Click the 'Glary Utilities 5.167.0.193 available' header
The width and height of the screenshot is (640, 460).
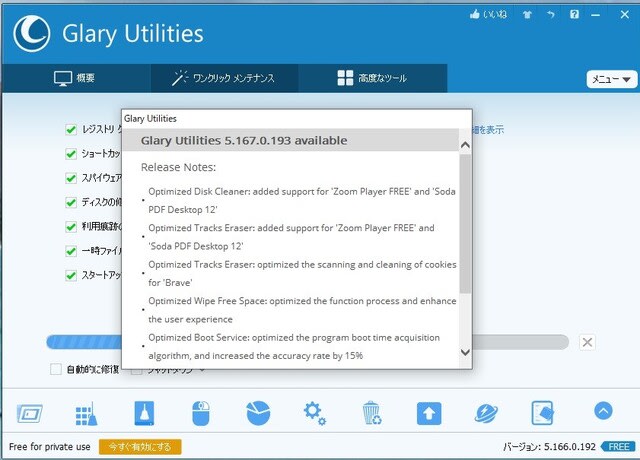pos(244,140)
